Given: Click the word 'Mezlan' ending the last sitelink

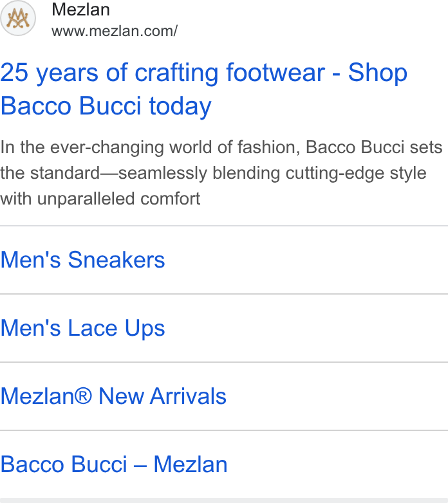Looking at the screenshot, I should (191, 464).
